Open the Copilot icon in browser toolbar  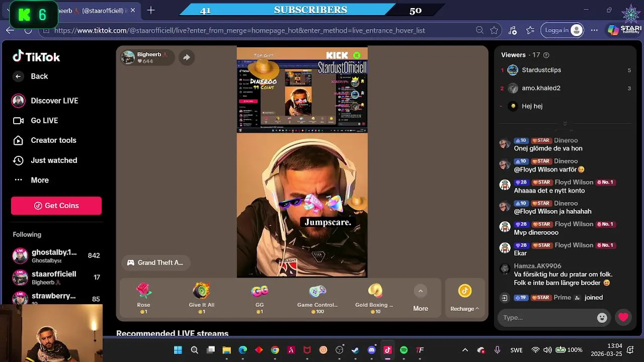613,30
